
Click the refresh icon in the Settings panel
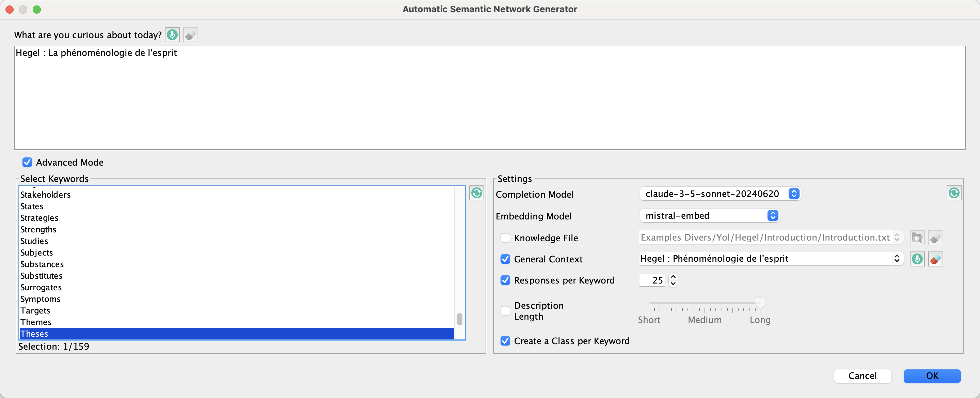click(x=953, y=193)
